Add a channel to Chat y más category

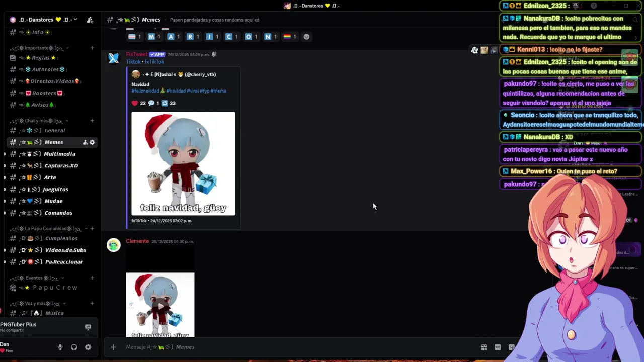92,121
